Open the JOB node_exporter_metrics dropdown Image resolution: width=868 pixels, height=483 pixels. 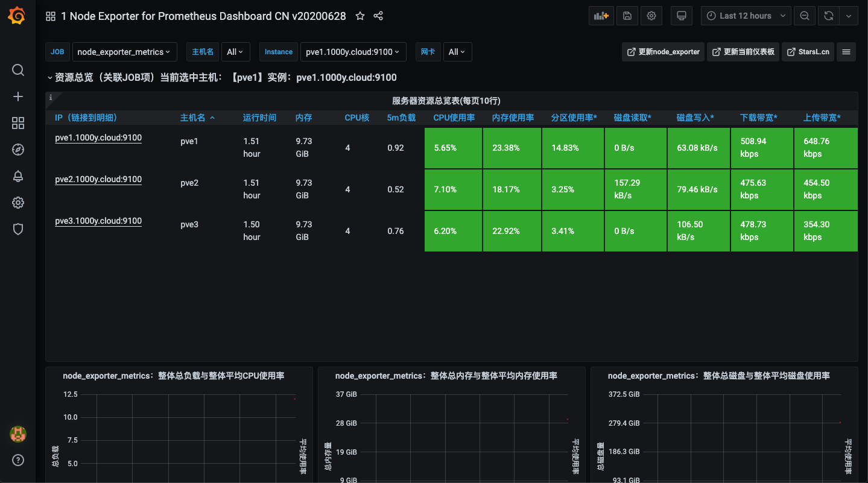coord(124,52)
